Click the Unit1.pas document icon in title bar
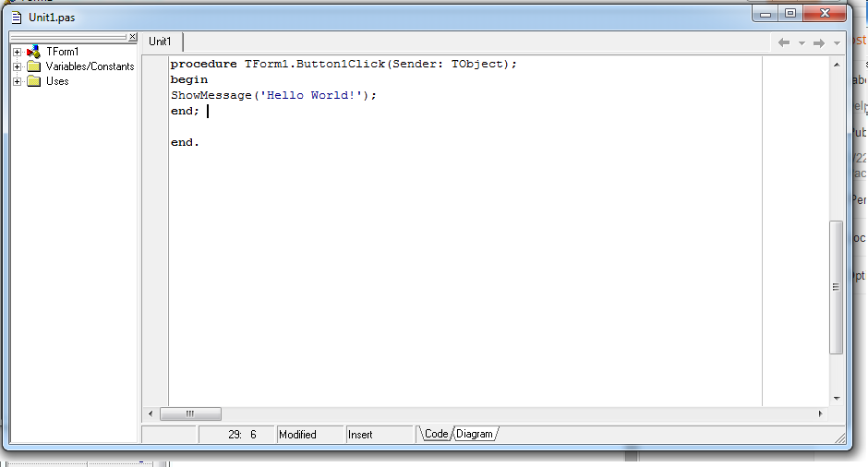The height and width of the screenshot is (467, 868). (18, 18)
